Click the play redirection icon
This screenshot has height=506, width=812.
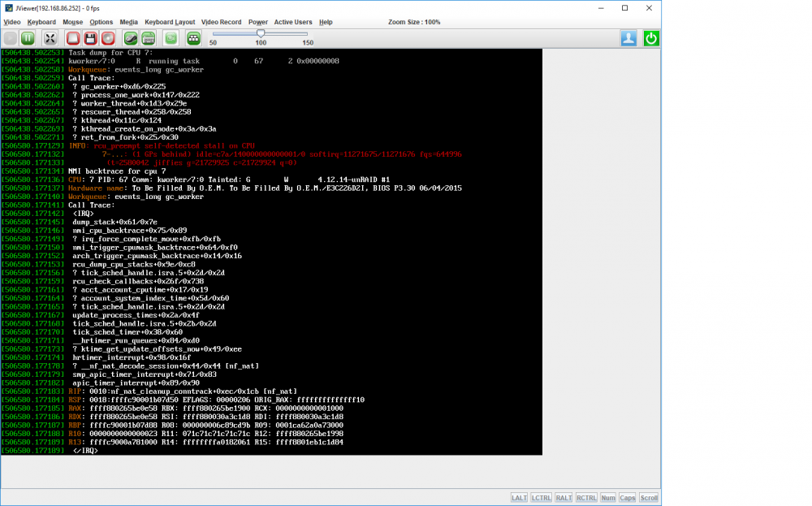11,38
